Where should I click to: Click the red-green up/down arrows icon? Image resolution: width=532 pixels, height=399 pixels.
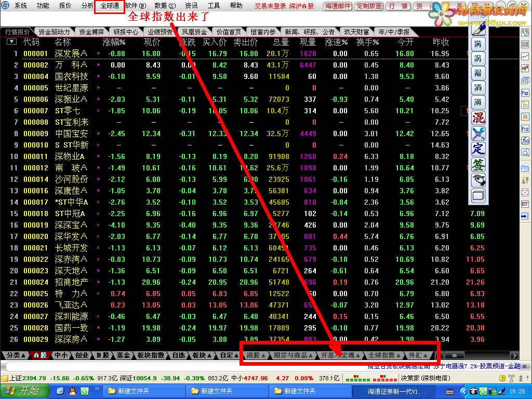(x=525, y=180)
